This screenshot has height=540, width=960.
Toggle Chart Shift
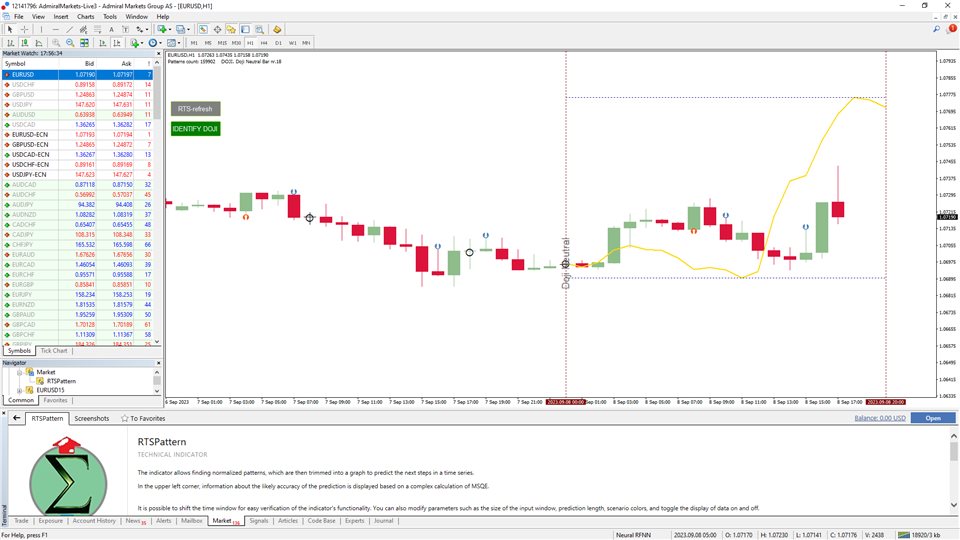pyautogui.click(x=116, y=43)
